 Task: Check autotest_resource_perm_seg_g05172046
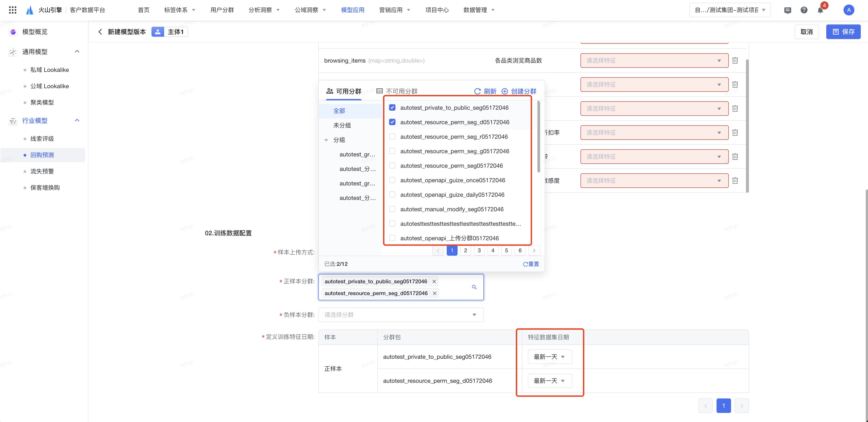click(392, 151)
